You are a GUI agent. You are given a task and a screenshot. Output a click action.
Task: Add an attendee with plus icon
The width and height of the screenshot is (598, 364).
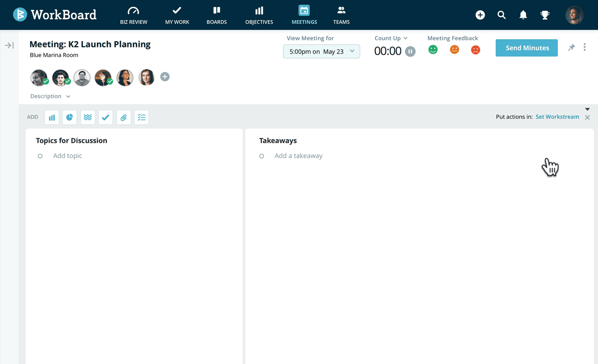click(165, 77)
